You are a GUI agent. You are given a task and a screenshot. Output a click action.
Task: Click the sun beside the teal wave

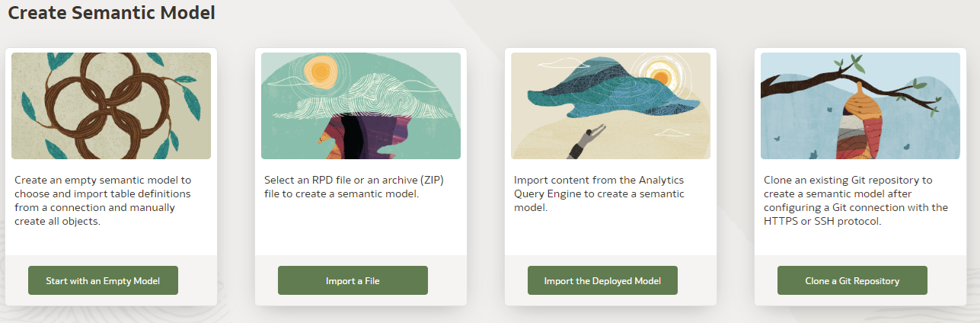point(659,76)
